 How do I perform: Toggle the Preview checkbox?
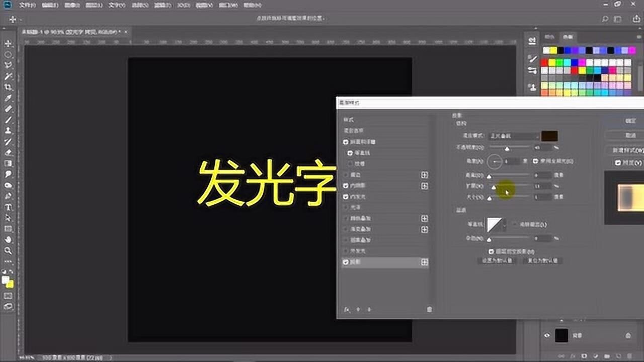tap(618, 163)
